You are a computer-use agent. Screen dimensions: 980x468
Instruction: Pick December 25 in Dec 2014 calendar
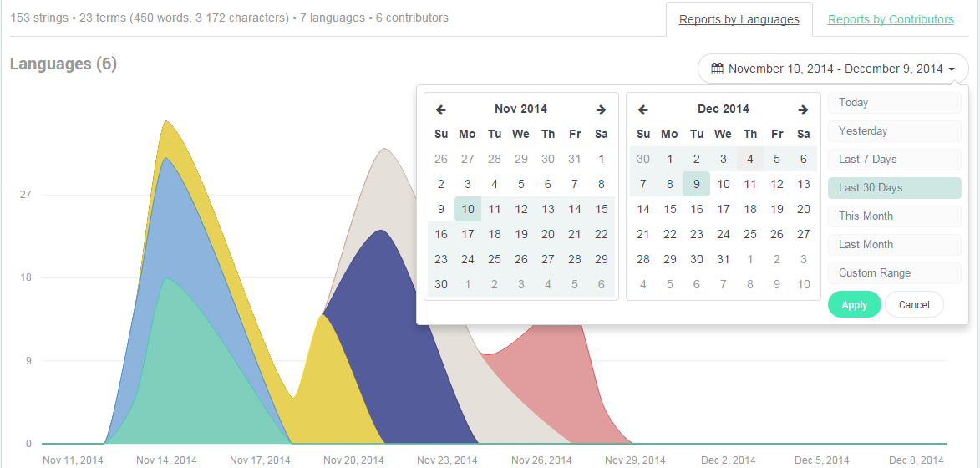pyautogui.click(x=750, y=234)
